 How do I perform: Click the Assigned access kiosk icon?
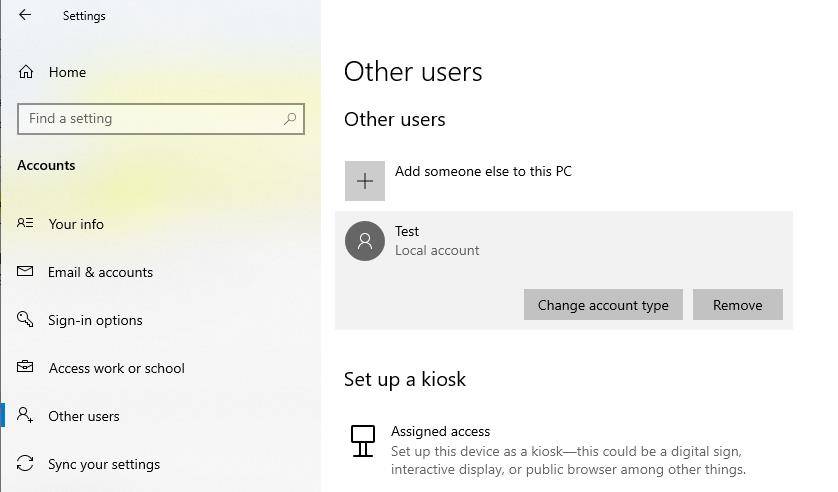[x=363, y=440]
